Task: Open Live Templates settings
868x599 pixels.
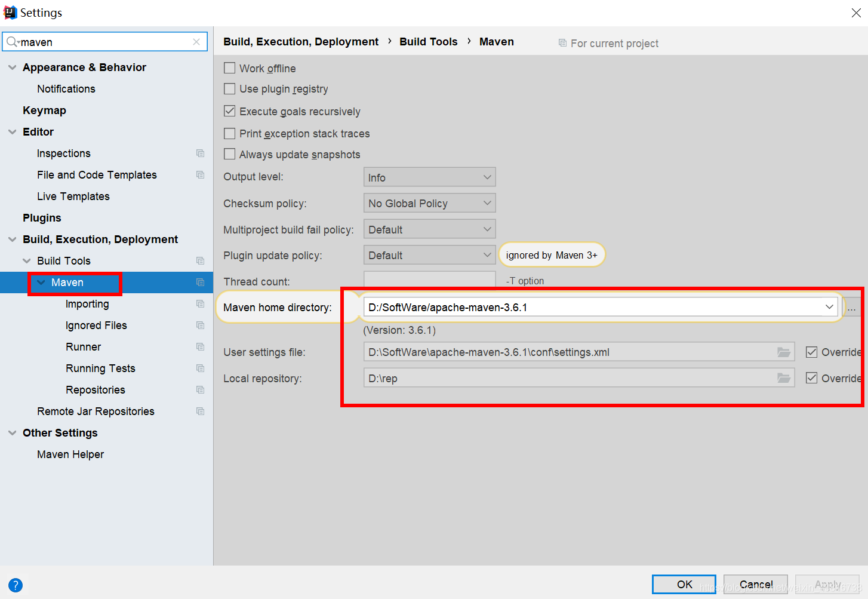Action: [73, 196]
